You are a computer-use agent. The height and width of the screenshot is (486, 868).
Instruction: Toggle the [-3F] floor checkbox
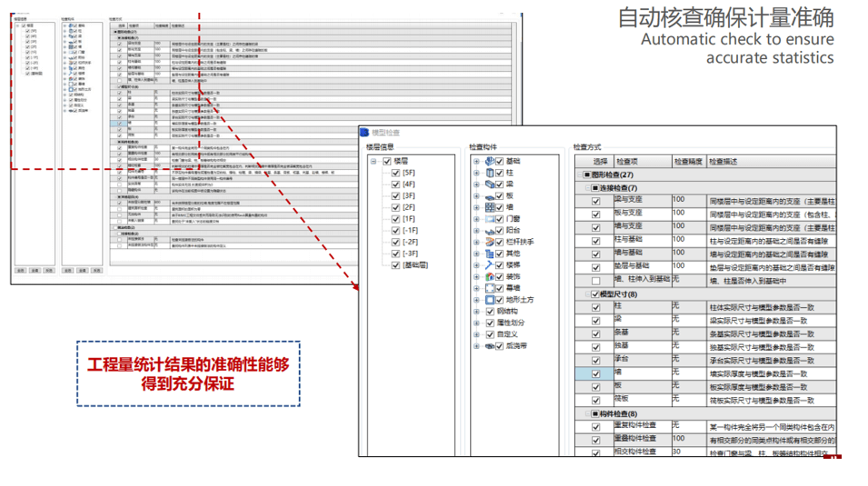395,253
